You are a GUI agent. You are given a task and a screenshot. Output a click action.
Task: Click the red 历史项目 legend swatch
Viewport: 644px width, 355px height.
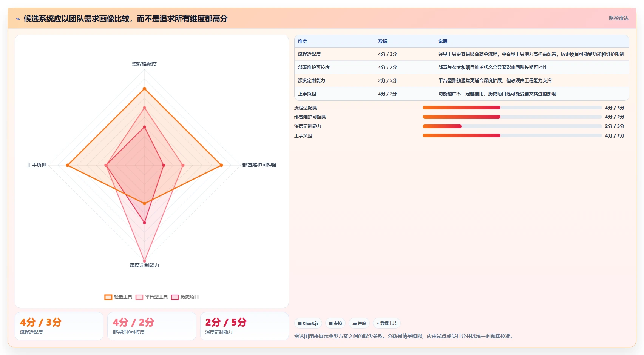(175, 297)
